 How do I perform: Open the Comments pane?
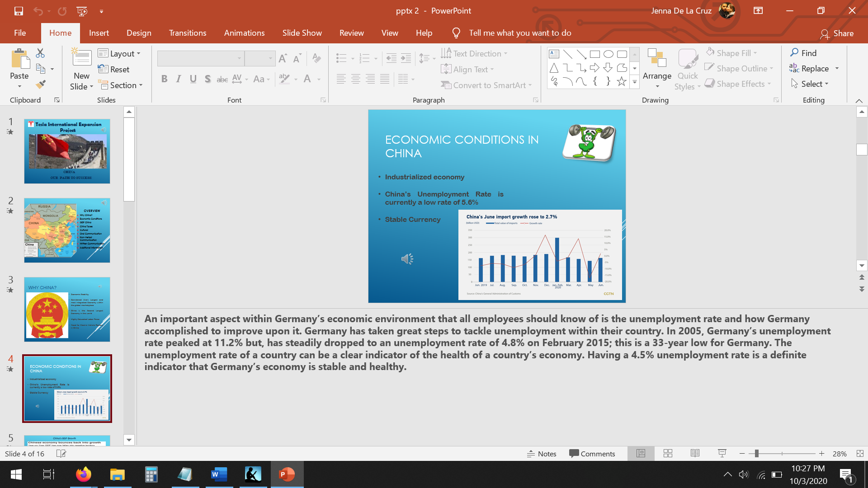coord(593,454)
